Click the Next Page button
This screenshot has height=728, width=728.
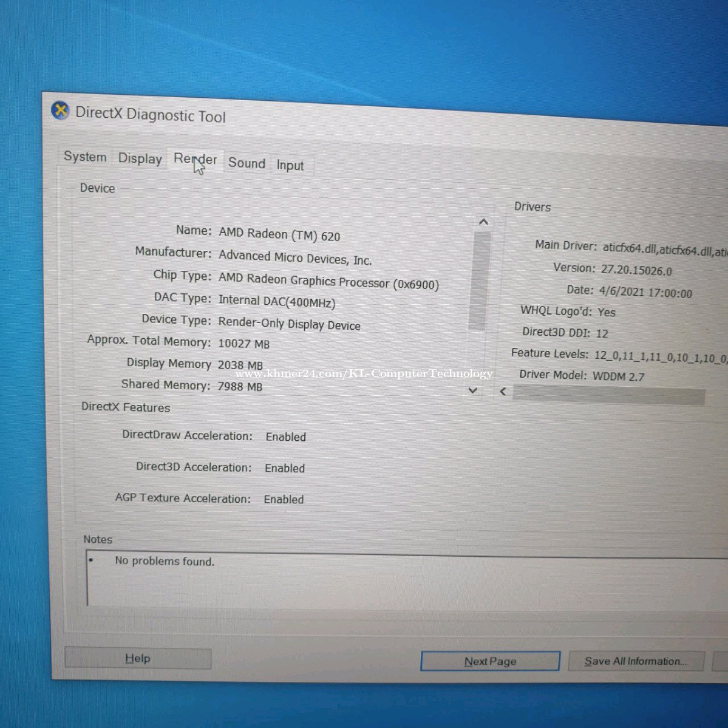[x=490, y=661]
